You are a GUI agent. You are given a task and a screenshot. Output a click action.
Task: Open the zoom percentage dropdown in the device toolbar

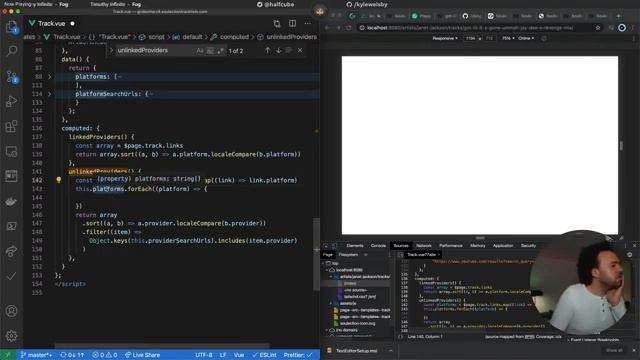(x=508, y=38)
